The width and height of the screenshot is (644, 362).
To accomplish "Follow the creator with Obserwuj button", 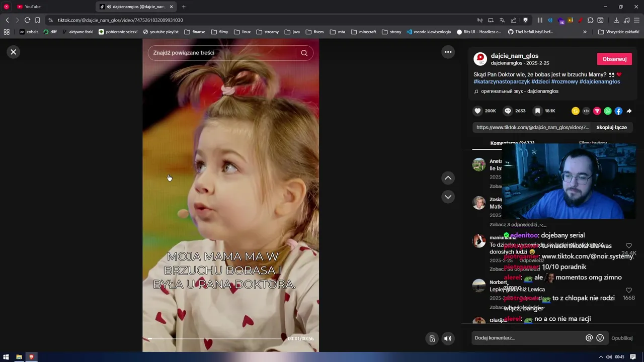I will point(614,59).
